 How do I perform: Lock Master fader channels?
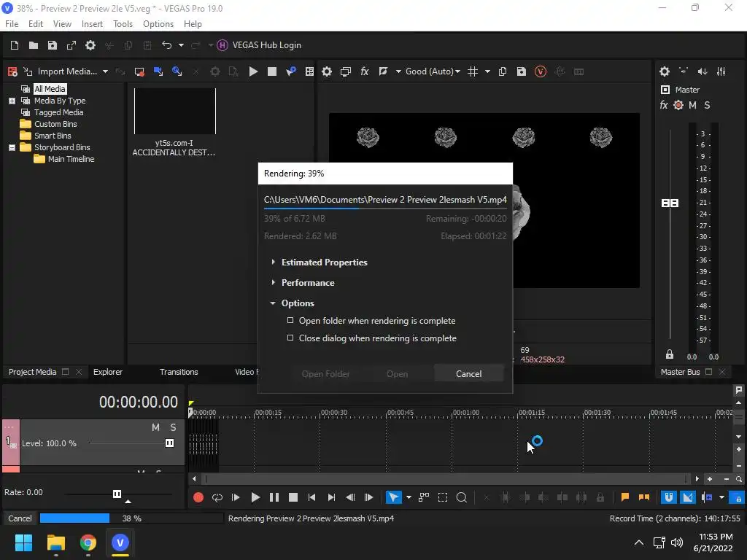pos(670,354)
